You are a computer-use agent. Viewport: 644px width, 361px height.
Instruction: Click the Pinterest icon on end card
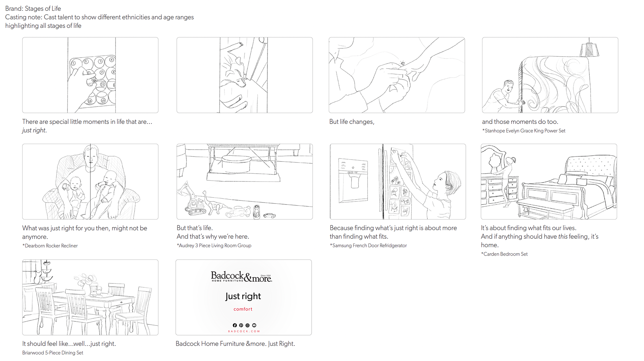point(241,325)
